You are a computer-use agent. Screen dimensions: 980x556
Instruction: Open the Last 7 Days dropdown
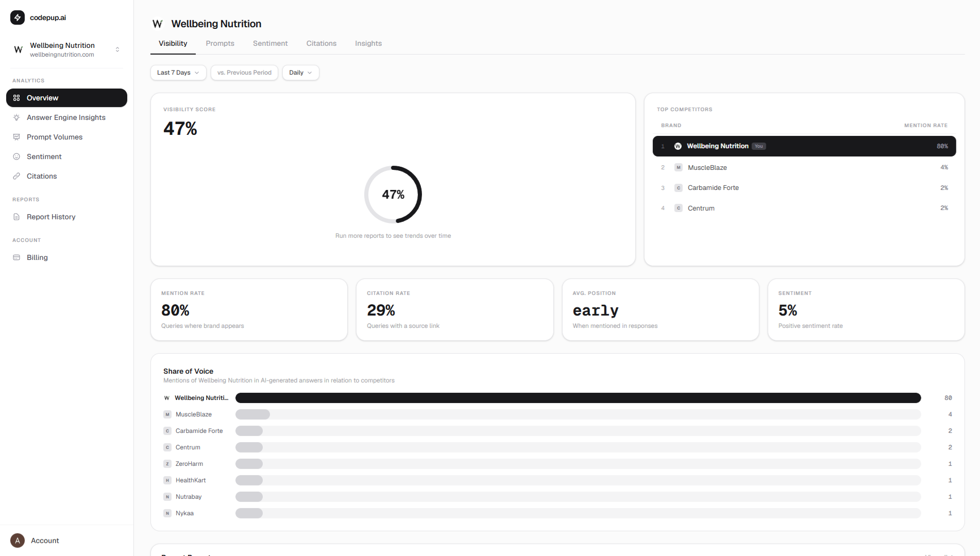[x=178, y=73]
